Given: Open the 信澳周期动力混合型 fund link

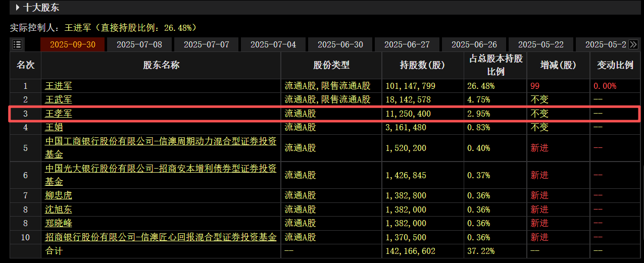Looking at the screenshot, I should 161,147.
